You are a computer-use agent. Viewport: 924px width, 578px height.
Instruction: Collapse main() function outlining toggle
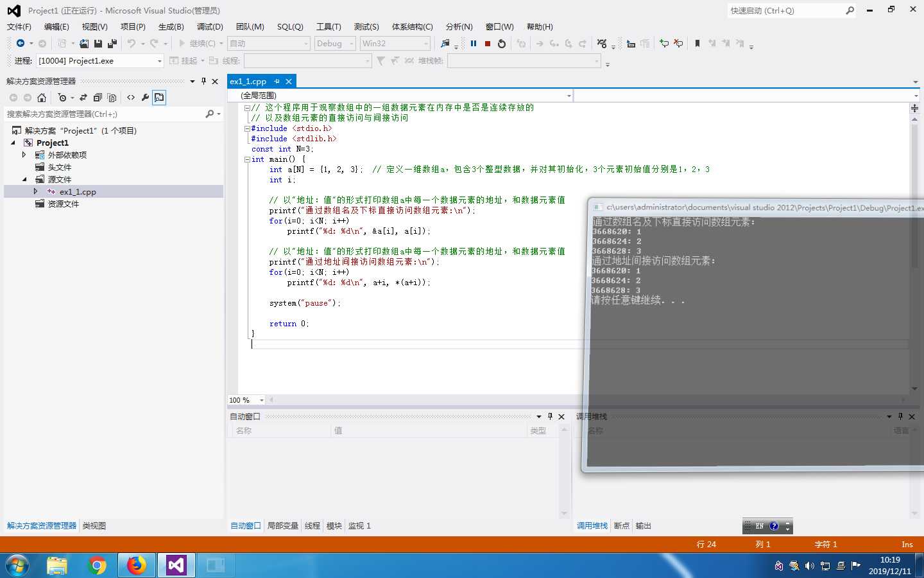pos(247,159)
